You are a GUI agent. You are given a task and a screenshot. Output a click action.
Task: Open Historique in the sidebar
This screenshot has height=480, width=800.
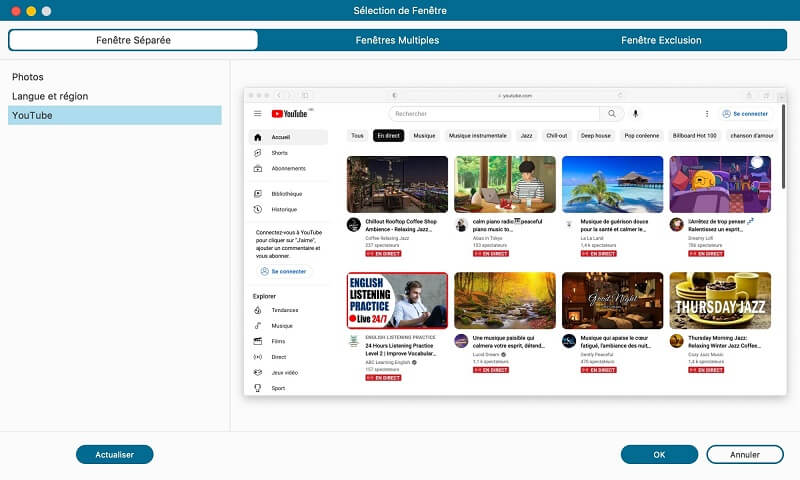288,210
